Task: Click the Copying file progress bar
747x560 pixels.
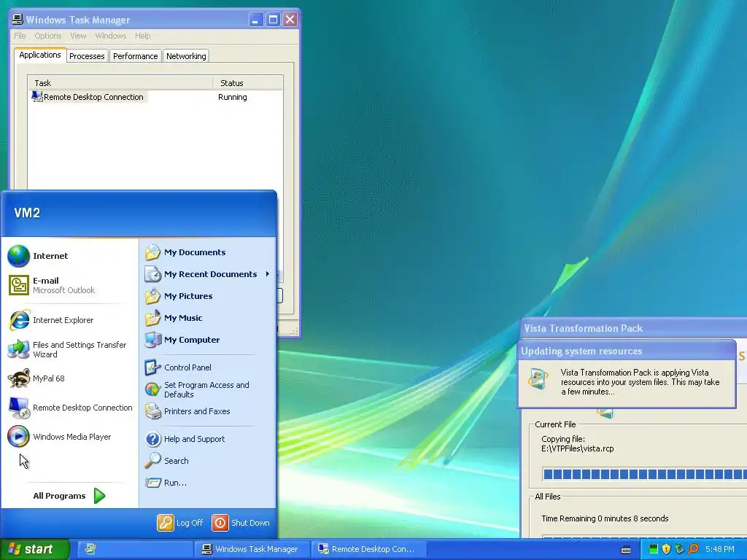Action: (x=645, y=474)
